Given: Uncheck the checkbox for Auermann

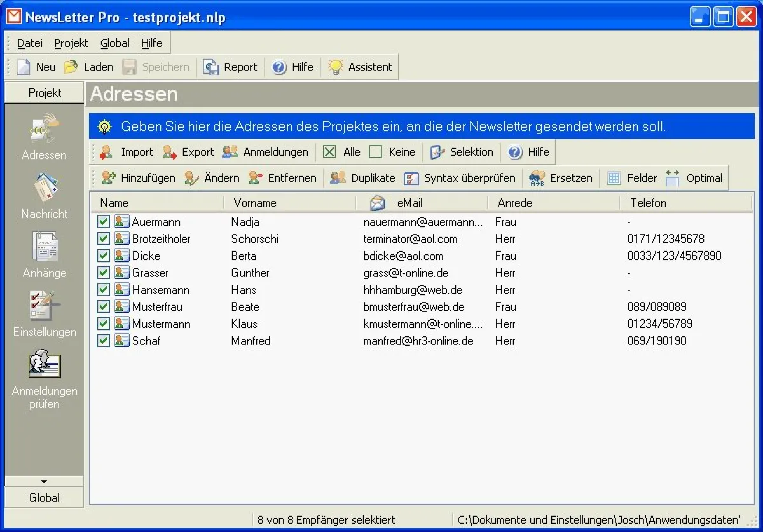Looking at the screenshot, I should point(104,222).
